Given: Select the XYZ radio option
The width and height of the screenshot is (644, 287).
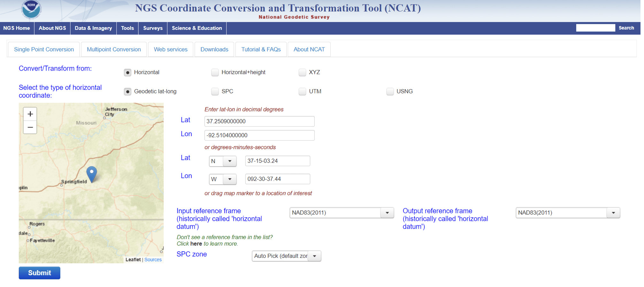Looking at the screenshot, I should click(x=302, y=73).
